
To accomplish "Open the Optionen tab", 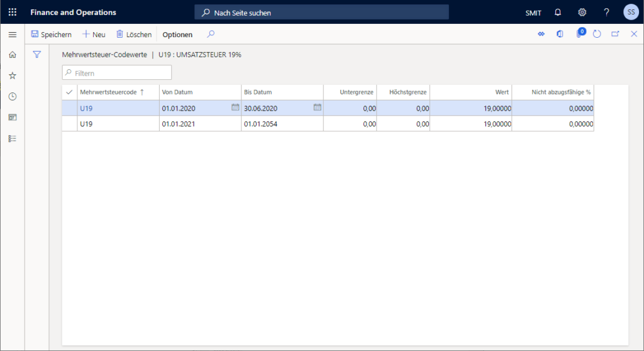I will 177,35.
